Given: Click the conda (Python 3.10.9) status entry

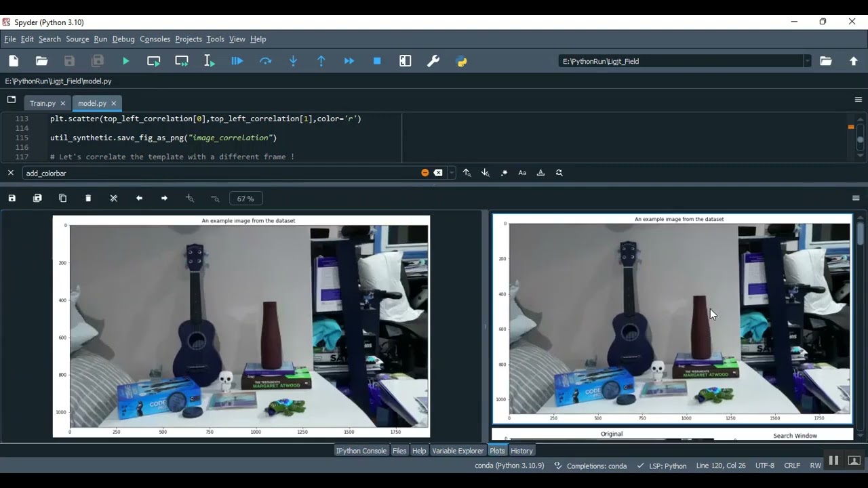Looking at the screenshot, I should pos(509,466).
